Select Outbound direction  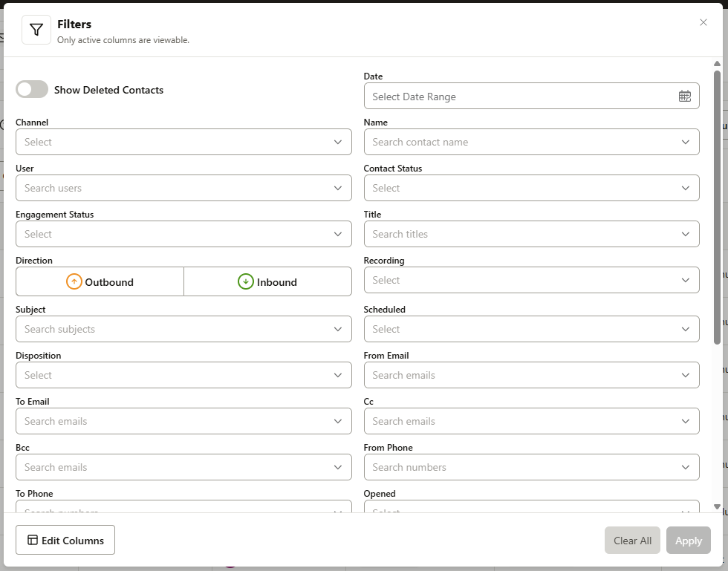pyautogui.click(x=100, y=281)
